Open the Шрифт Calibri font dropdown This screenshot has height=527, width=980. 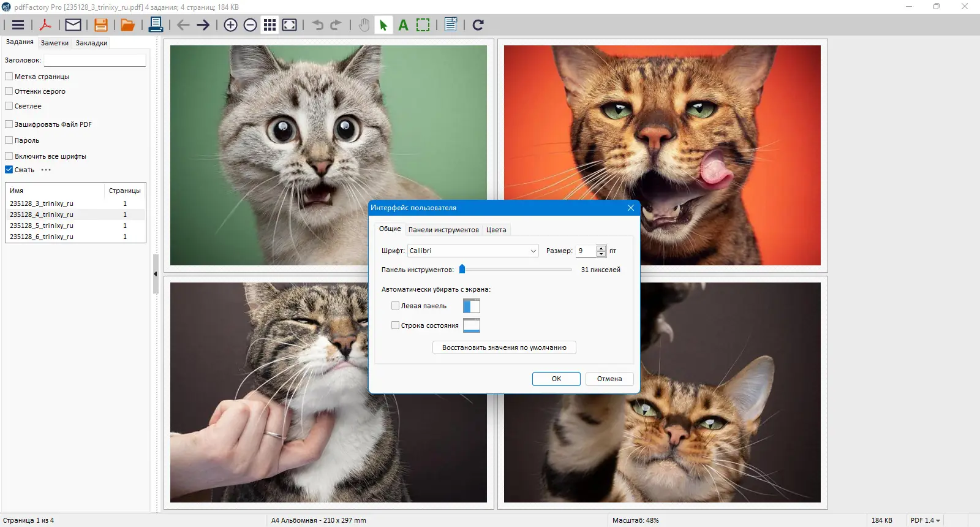tap(473, 251)
